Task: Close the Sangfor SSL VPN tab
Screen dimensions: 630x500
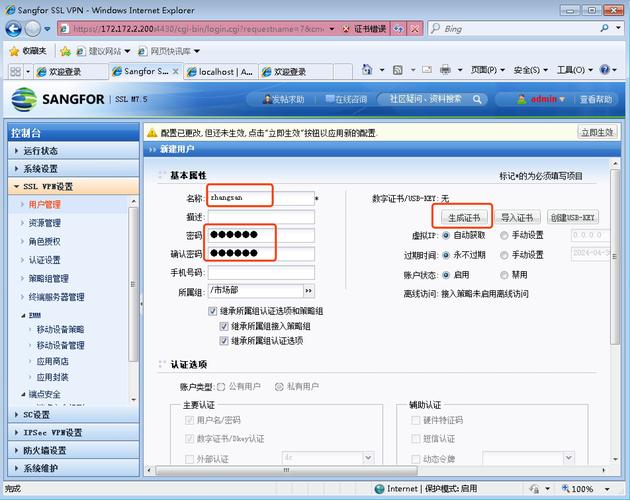Action: pyautogui.click(x=176, y=72)
